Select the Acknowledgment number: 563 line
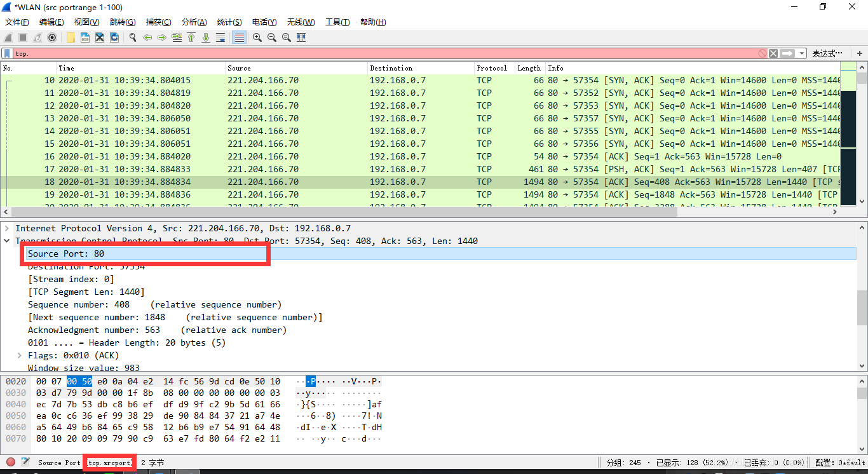Viewport: 868px width, 474px height. [x=157, y=330]
